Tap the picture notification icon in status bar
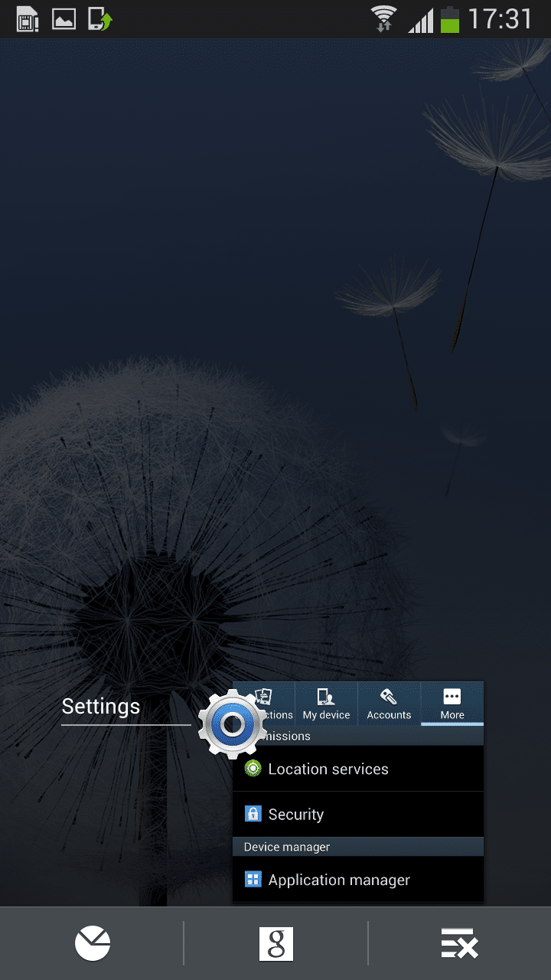The image size is (551, 980). click(64, 18)
